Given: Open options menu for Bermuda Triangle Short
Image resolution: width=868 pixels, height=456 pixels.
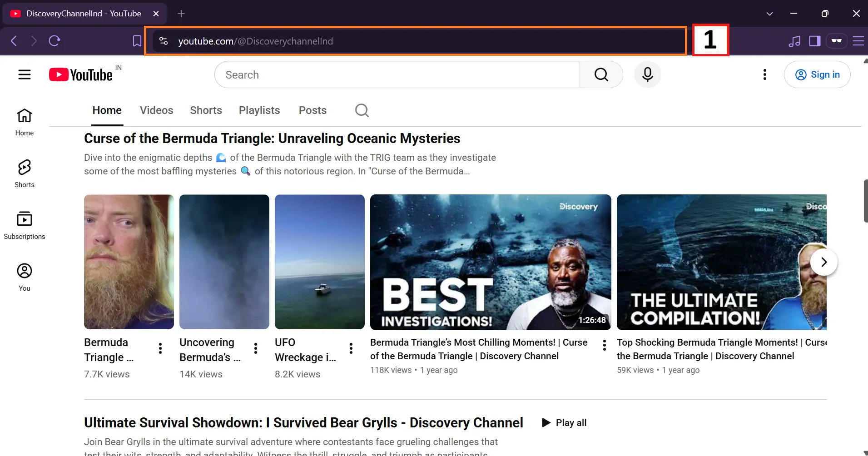Looking at the screenshot, I should coord(160,348).
